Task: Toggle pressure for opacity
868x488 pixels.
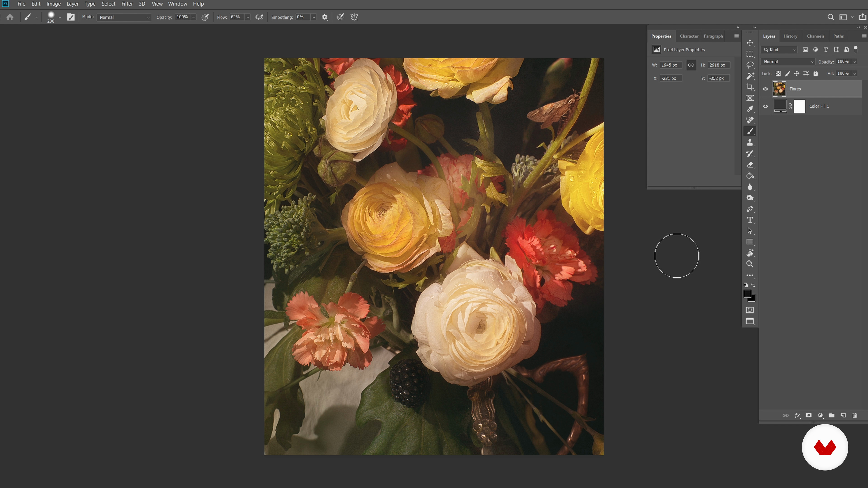Action: click(x=205, y=17)
